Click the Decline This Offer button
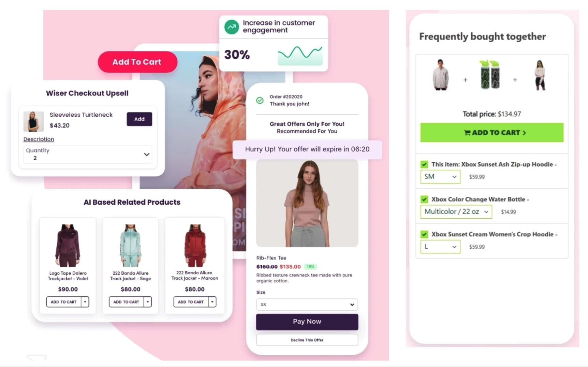This screenshot has width=588, height=367. (x=307, y=340)
